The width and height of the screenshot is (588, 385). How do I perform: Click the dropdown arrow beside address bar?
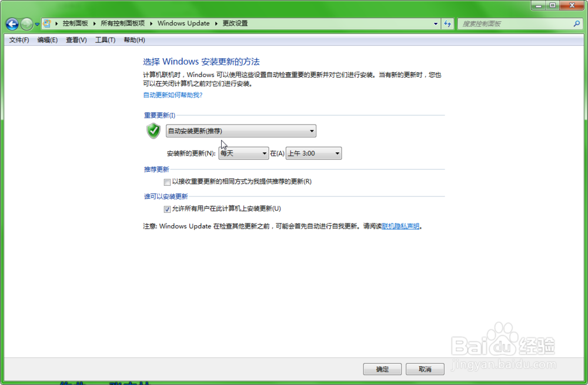[436, 24]
